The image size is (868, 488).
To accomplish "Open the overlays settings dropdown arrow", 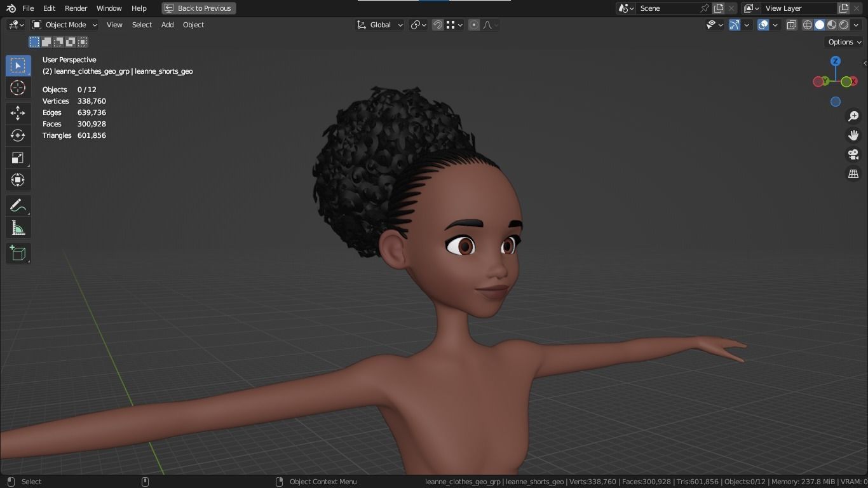I will [x=775, y=25].
